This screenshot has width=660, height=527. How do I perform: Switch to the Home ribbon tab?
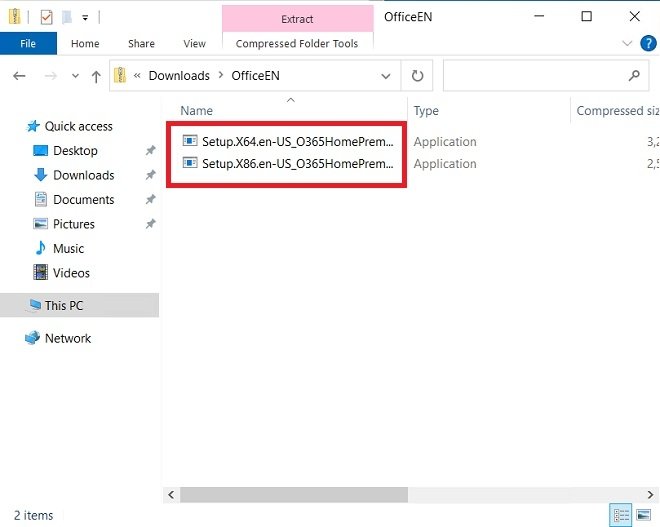[x=85, y=43]
